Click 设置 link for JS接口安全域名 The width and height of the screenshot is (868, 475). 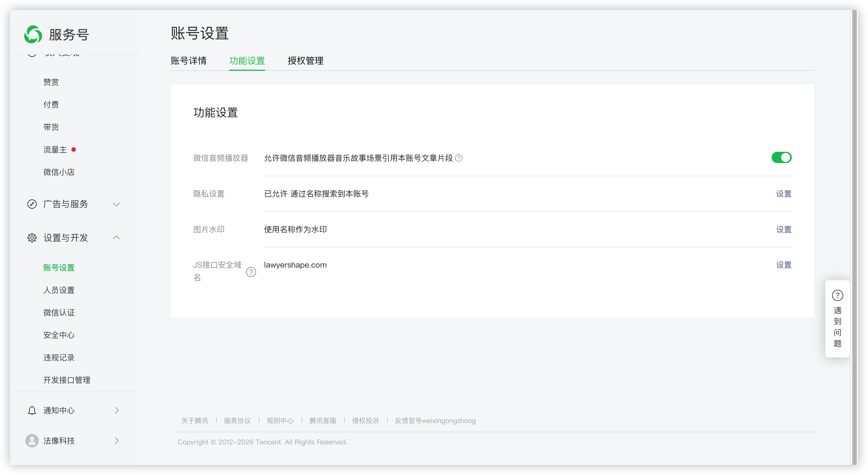point(783,265)
